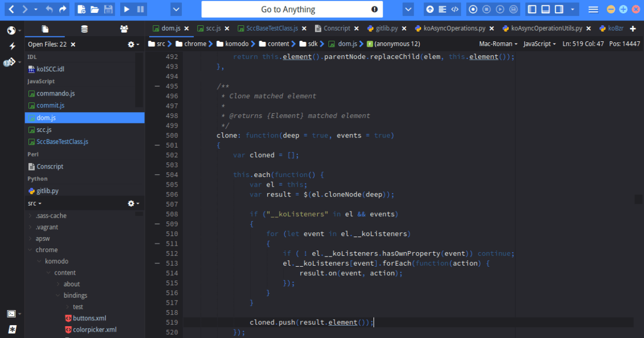Collapse the code fold at line 504
Image resolution: width=644 pixels, height=338 pixels.
[x=157, y=174]
